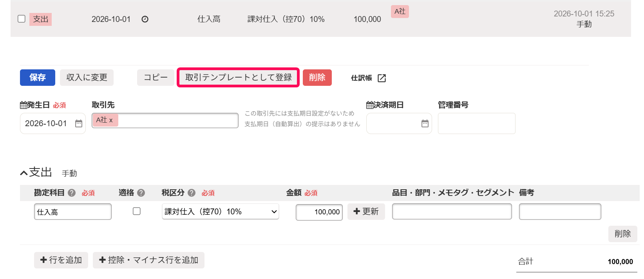
Task: Click into the 取引先 input field
Action: [x=165, y=120]
